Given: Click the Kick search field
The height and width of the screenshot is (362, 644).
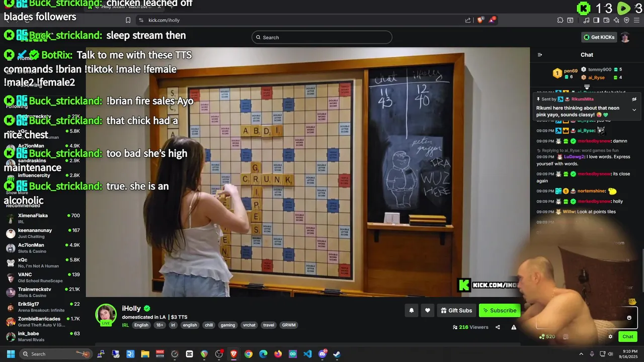Looking at the screenshot, I should (322, 37).
